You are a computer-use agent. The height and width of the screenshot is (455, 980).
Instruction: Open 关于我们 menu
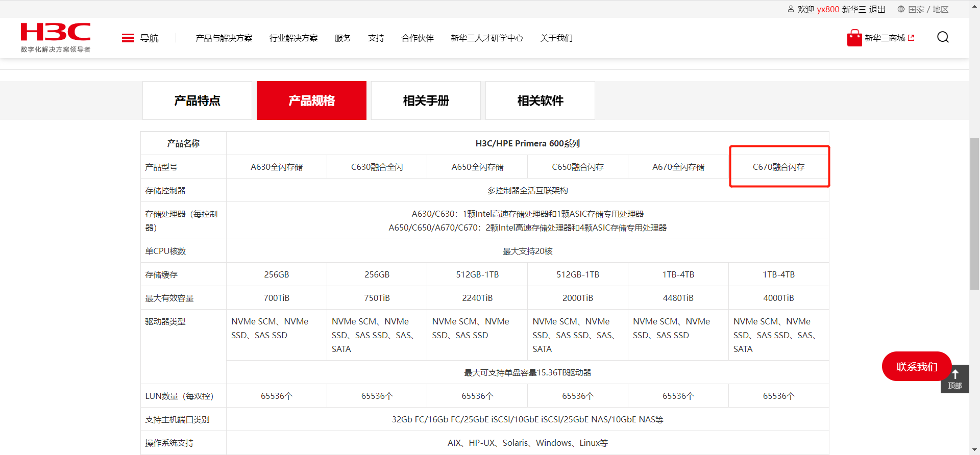pos(556,38)
